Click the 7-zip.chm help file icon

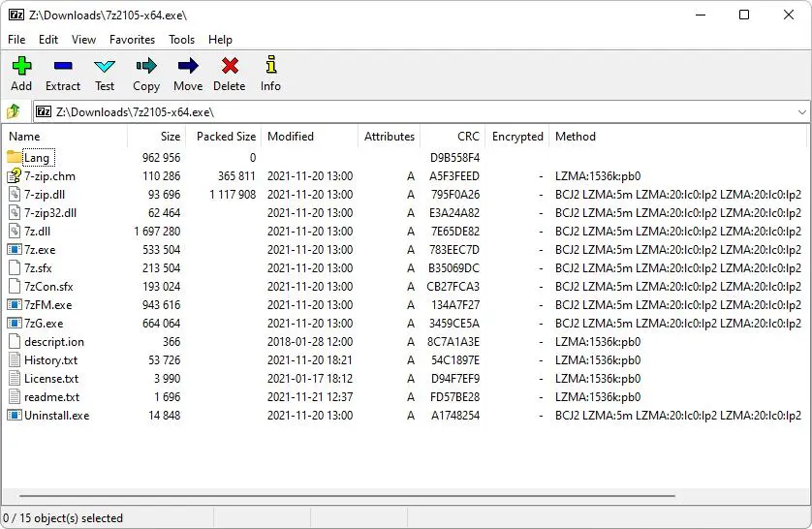[x=14, y=175]
